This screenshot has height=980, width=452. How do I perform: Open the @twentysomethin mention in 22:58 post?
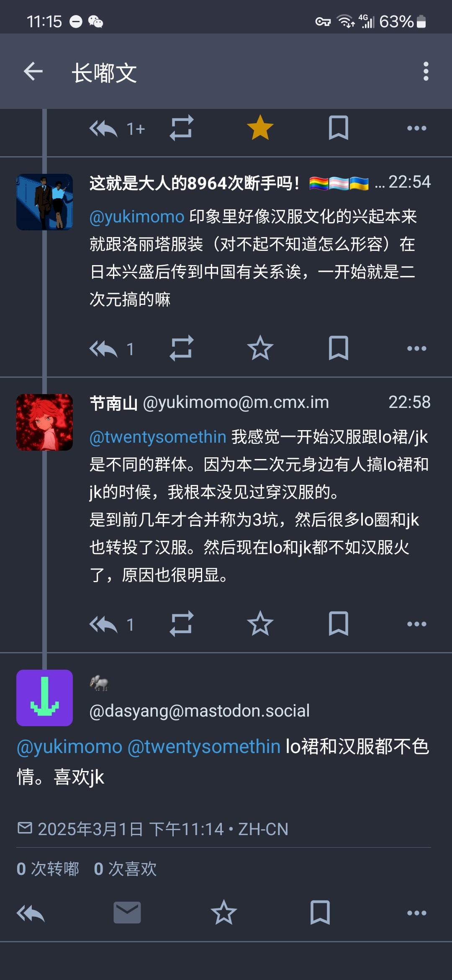pyautogui.click(x=158, y=437)
